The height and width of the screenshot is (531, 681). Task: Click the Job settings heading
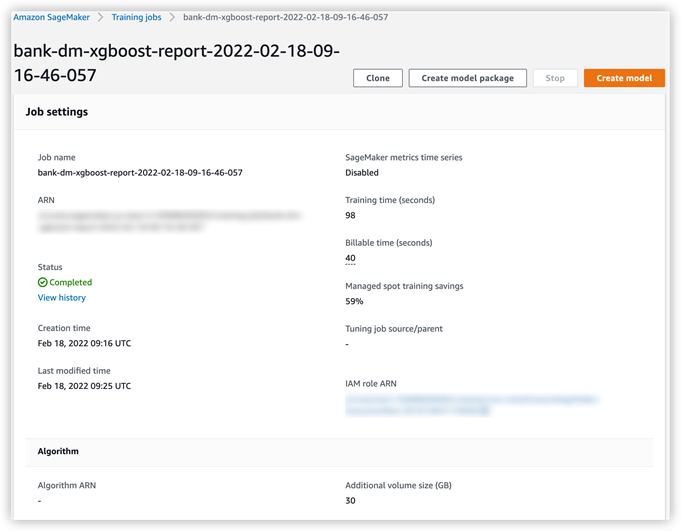click(56, 112)
